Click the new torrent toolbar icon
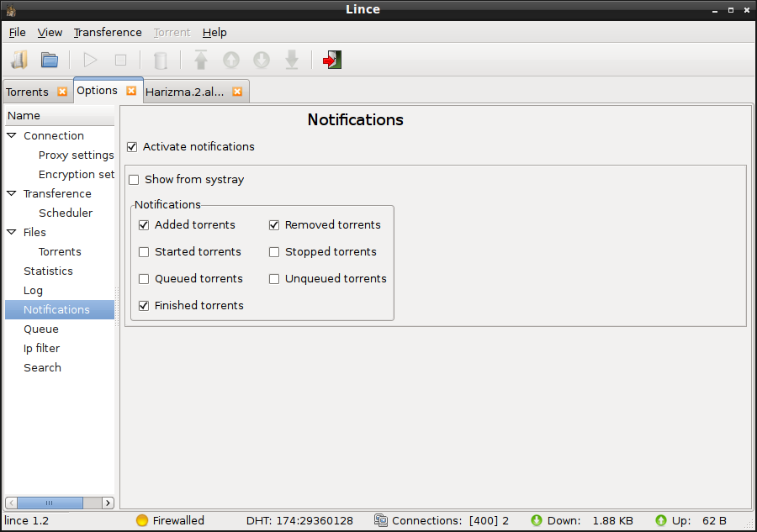The image size is (757, 532). tap(19, 60)
